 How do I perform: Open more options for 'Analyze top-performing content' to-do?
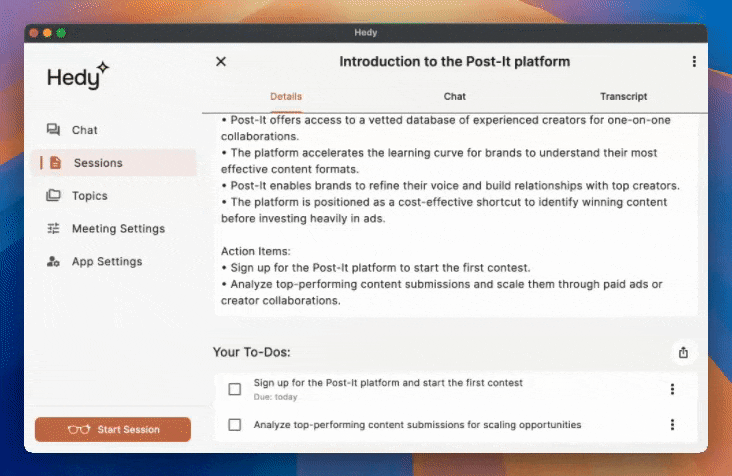(x=672, y=425)
